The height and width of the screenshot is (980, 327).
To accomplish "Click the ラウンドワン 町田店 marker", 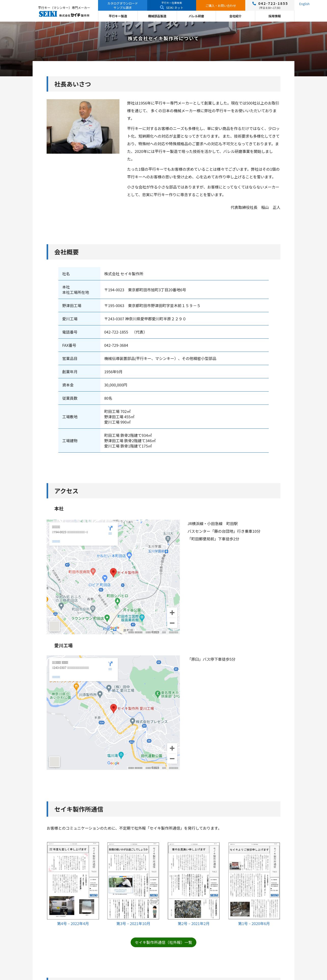I will point(107,618).
